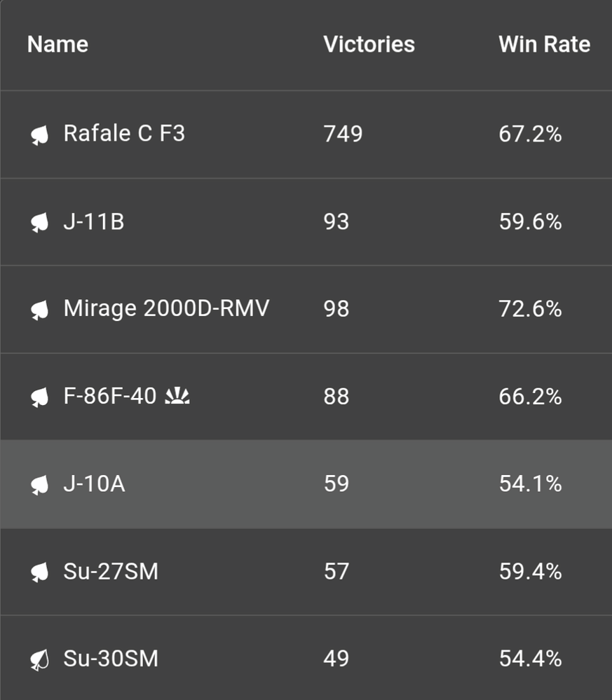Screen dimensions: 612x700
Task: Click the Su-30SM name
Action: point(111,659)
